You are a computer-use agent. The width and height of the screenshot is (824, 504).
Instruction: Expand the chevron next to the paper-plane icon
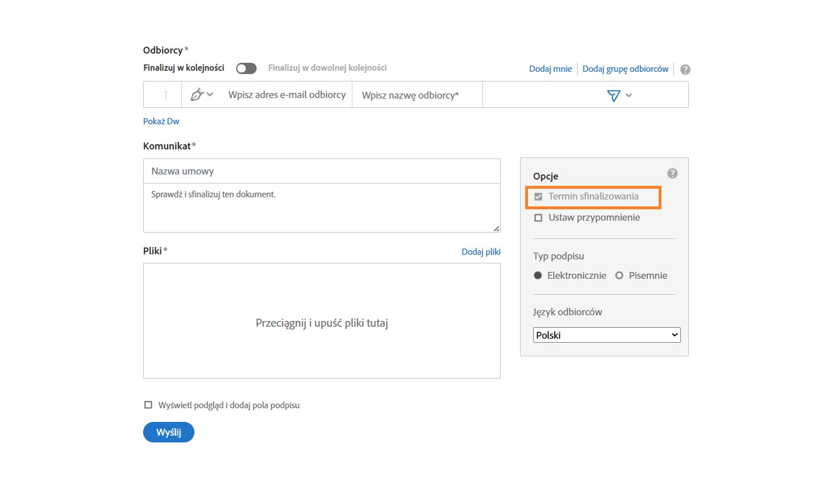(628, 95)
